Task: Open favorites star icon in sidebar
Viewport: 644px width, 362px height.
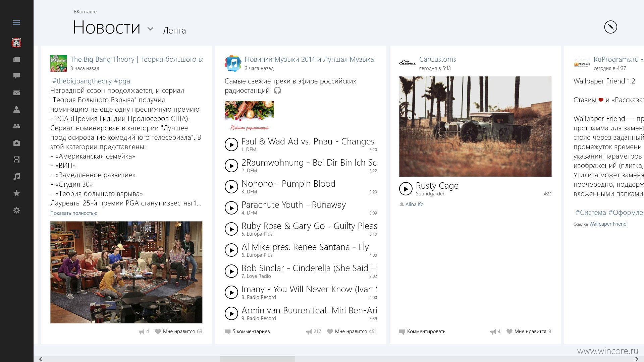Action: (x=16, y=193)
